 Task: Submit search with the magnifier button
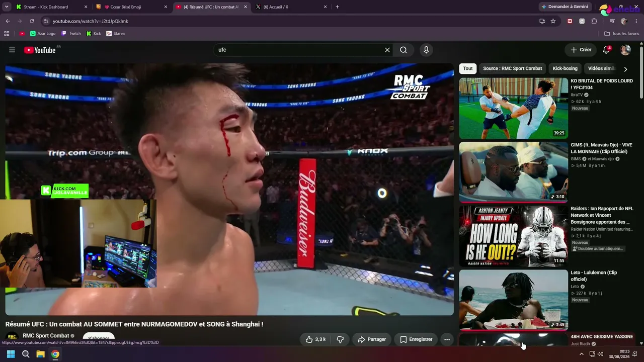(x=404, y=50)
